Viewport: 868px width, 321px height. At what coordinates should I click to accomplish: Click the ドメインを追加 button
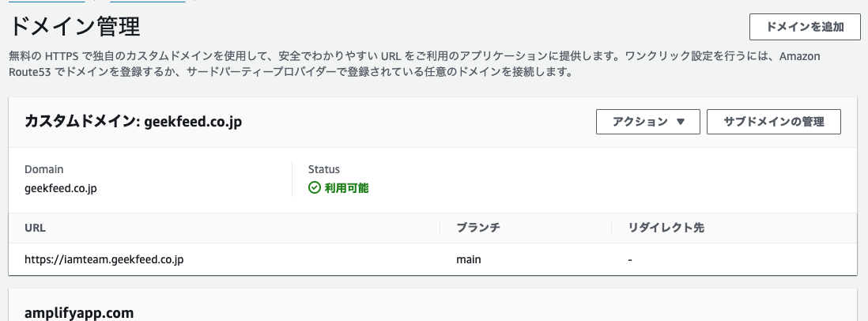[805, 27]
